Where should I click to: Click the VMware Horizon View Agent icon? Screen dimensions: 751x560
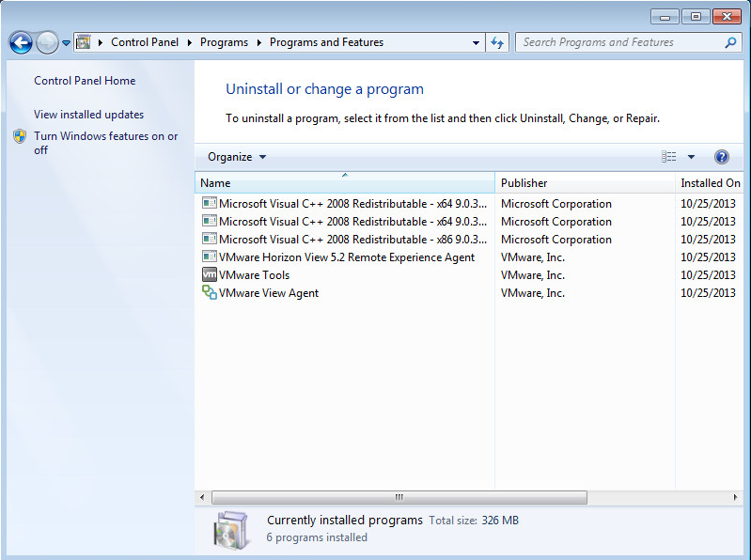pos(209,257)
